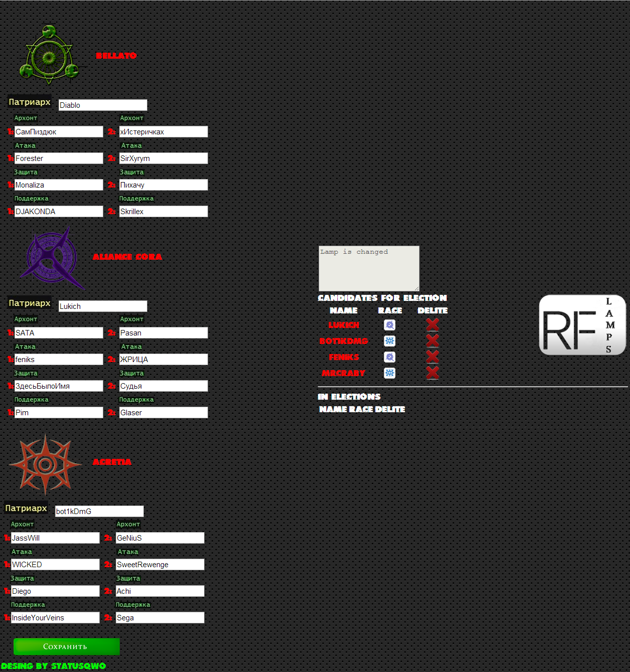Click the InsideYourVeins support field

(x=55, y=617)
